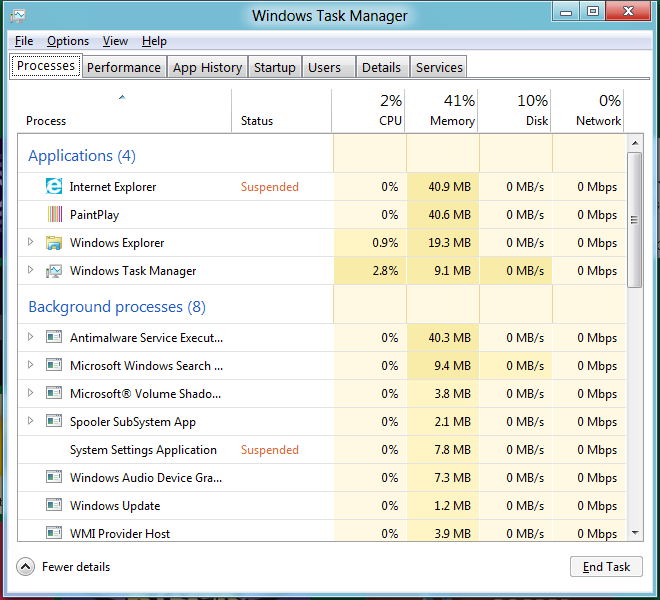Expand the Spooler SubSystem App row
The image size is (660, 600).
click(30, 420)
